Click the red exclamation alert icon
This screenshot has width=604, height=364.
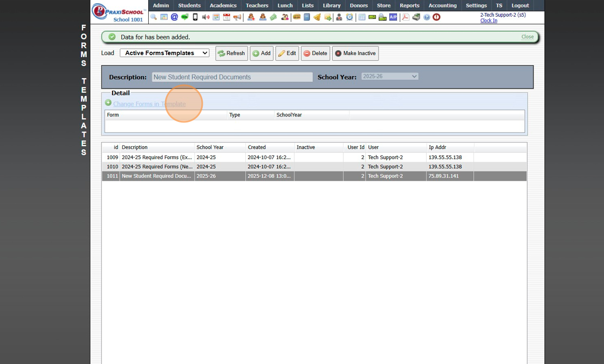pyautogui.click(x=436, y=17)
